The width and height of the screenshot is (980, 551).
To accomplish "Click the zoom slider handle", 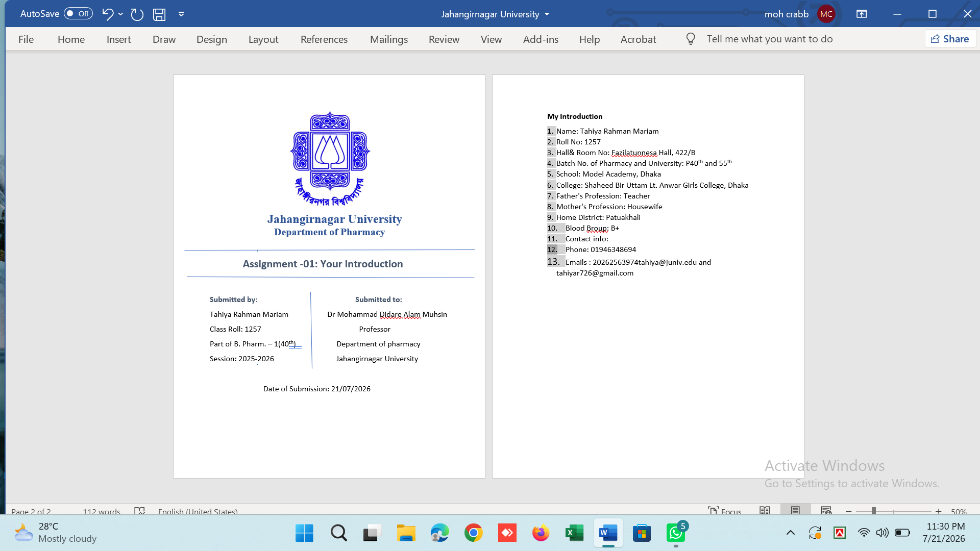I will point(874,511).
